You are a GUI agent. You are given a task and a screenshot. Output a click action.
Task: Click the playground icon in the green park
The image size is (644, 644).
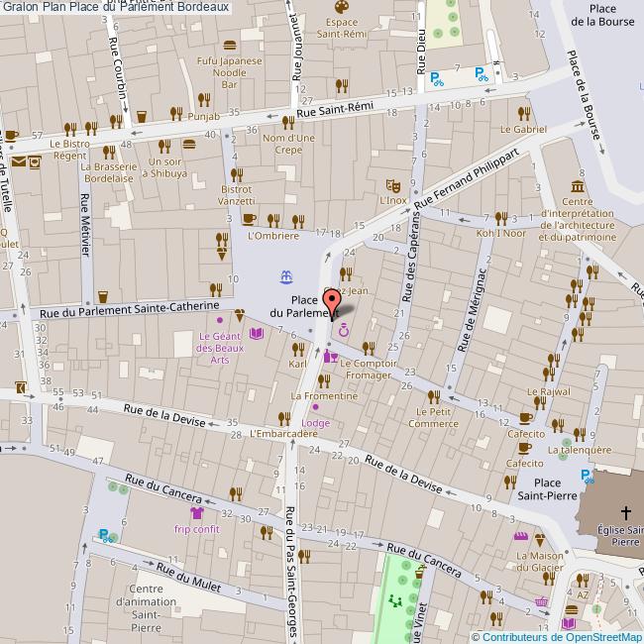(x=395, y=599)
